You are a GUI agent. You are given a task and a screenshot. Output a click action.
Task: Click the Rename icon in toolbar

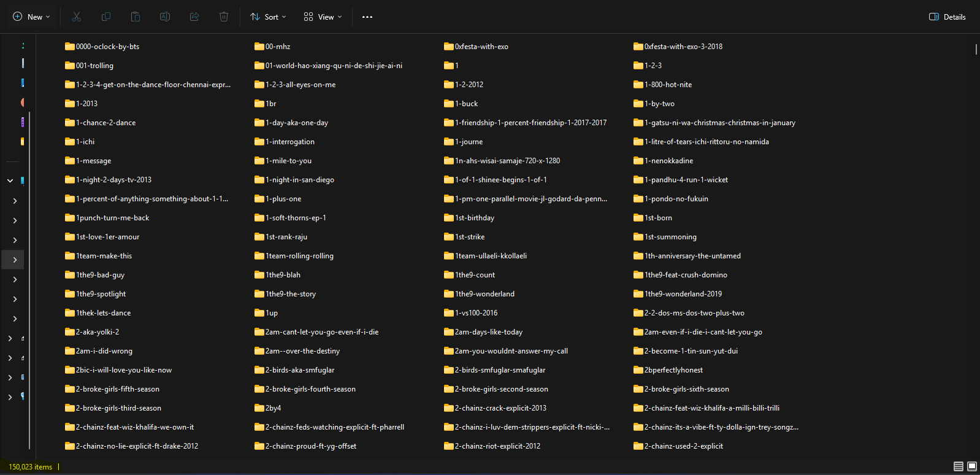coord(165,17)
